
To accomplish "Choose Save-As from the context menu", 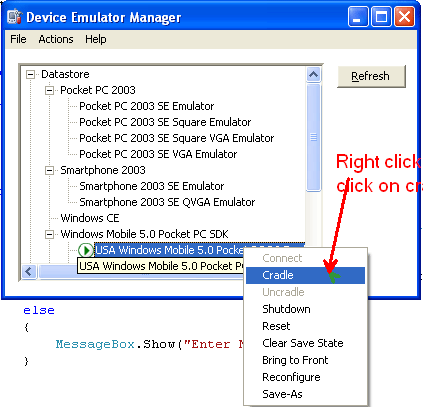I will point(305,394).
